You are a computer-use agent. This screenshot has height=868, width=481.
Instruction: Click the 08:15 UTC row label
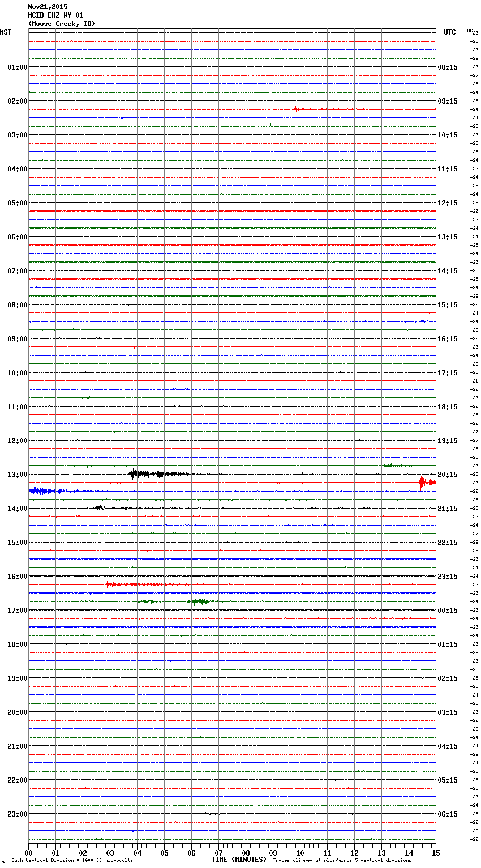pos(448,67)
